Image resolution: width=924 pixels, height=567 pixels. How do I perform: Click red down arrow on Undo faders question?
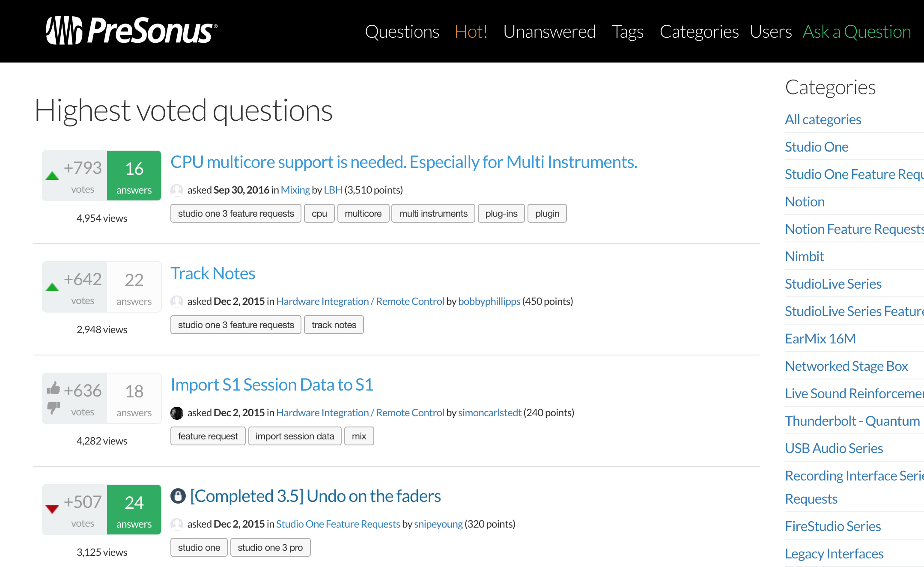pyautogui.click(x=52, y=509)
